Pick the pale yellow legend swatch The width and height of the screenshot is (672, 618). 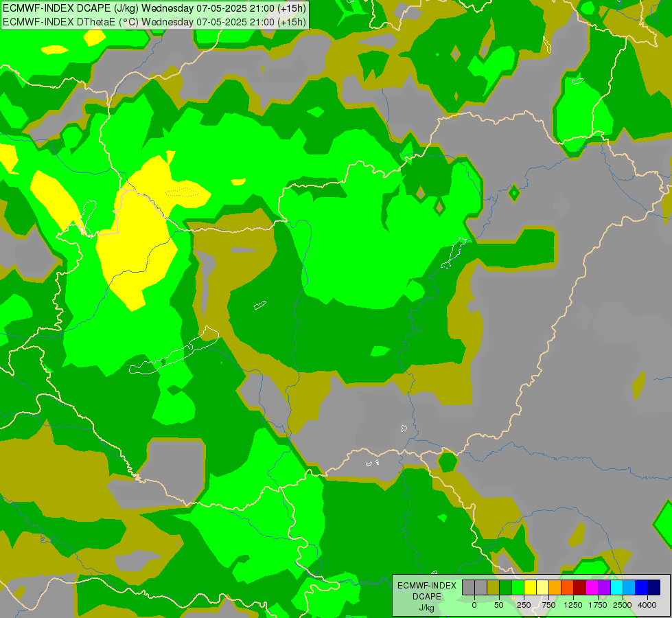pyautogui.click(x=543, y=588)
